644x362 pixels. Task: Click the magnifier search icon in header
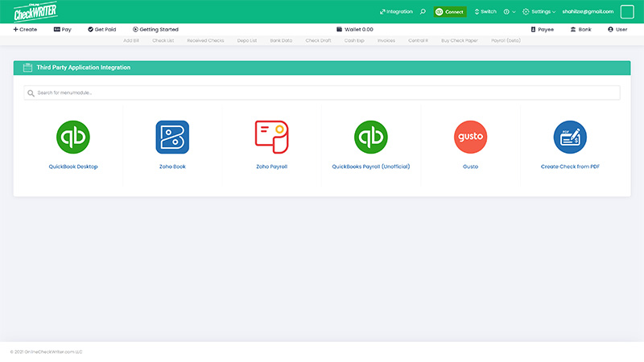click(x=423, y=12)
